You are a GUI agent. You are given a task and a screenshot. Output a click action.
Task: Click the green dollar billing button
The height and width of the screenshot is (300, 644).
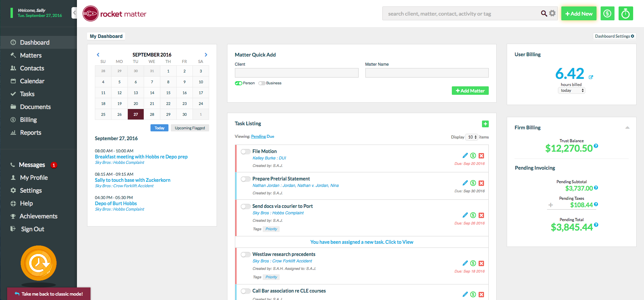click(607, 14)
